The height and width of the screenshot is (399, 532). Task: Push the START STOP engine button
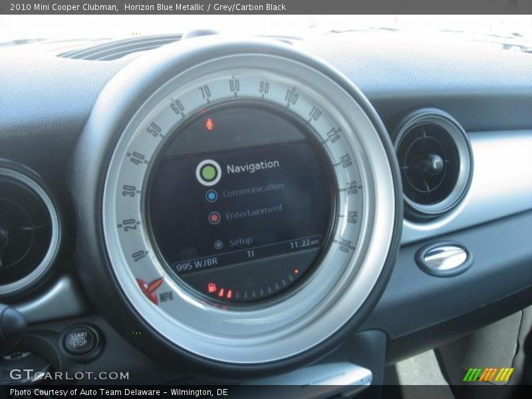(80, 340)
